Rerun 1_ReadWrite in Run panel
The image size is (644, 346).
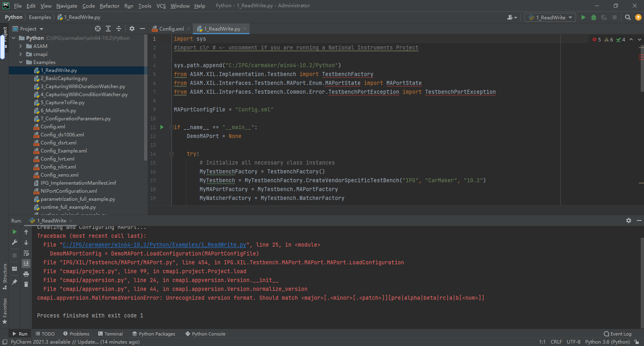[x=14, y=232]
